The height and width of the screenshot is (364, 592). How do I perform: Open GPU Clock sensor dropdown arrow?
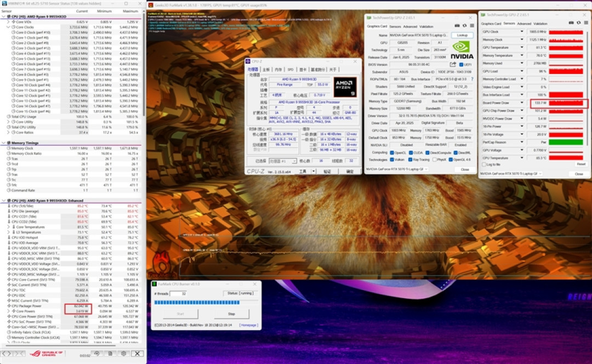(x=522, y=32)
